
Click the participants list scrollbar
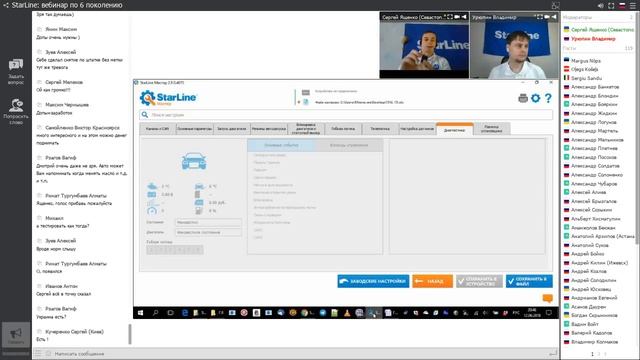(x=637, y=129)
